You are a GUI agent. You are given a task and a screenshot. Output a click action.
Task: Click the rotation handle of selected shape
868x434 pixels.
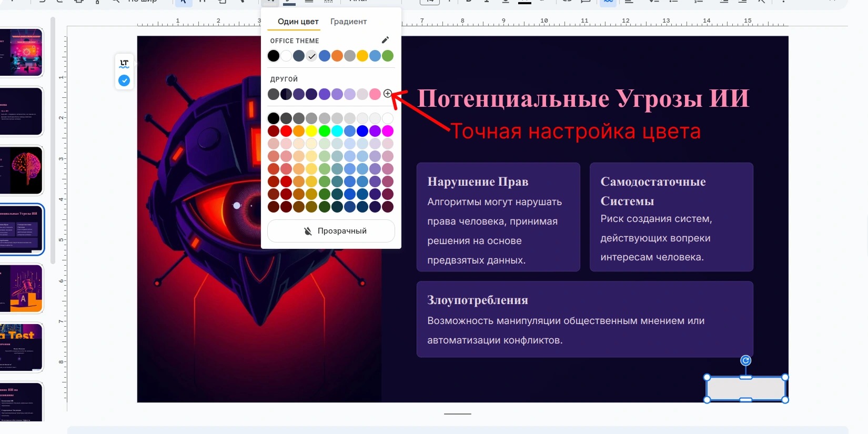point(745,360)
